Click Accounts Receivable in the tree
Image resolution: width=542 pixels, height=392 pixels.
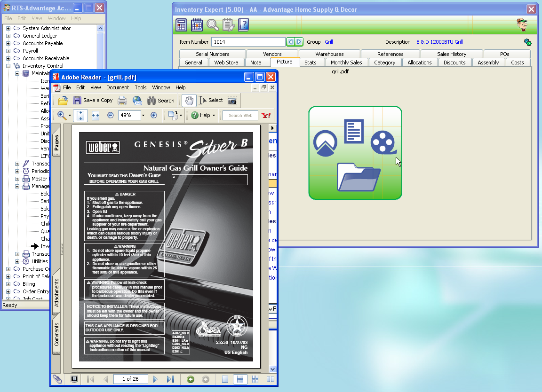click(x=46, y=58)
